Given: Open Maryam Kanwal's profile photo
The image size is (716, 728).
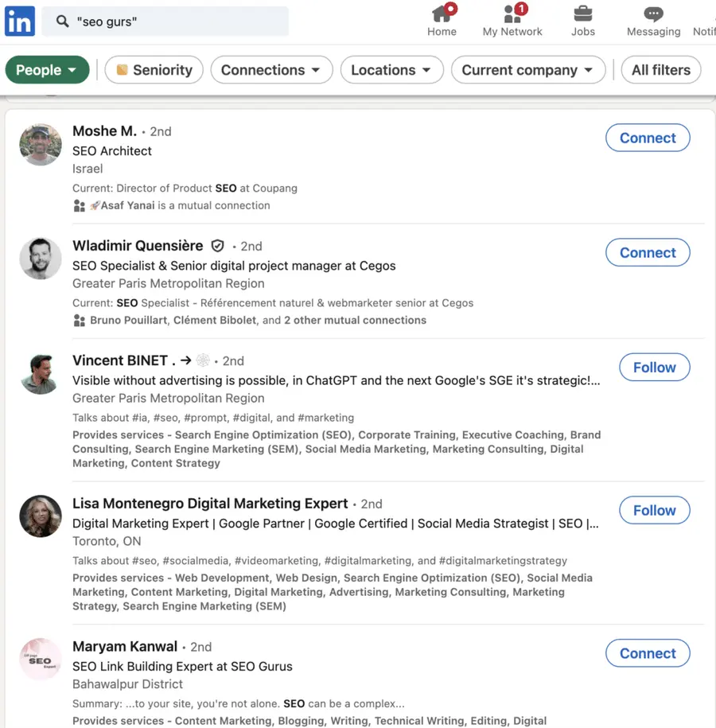Looking at the screenshot, I should (40, 659).
